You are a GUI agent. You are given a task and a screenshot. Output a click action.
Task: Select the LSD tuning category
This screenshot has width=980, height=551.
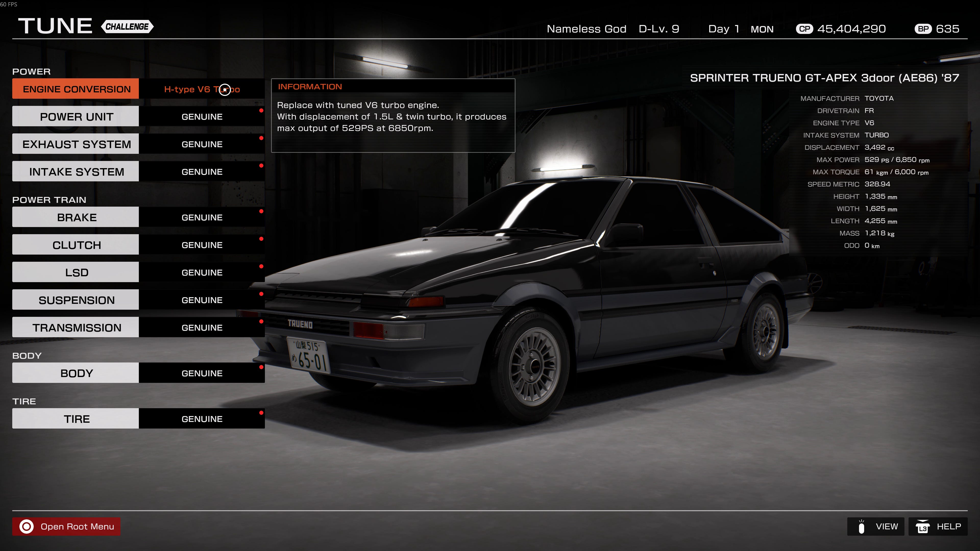click(x=75, y=272)
